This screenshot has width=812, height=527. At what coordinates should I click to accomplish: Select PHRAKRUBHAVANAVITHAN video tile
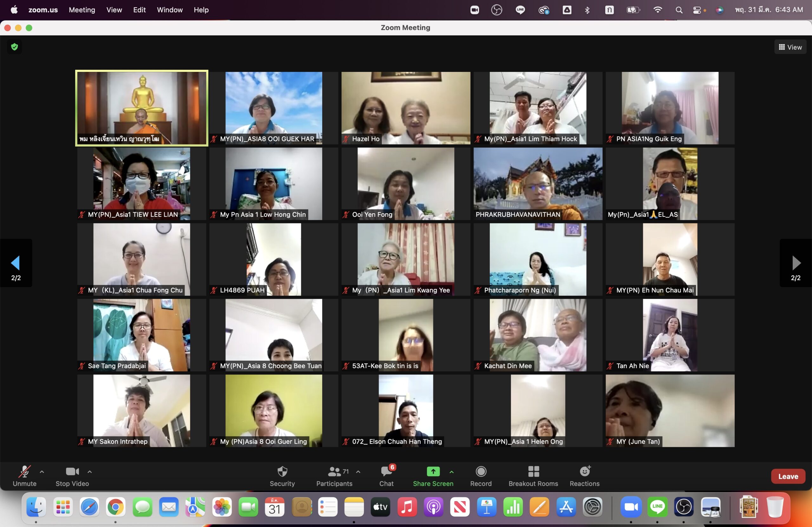[538, 184]
